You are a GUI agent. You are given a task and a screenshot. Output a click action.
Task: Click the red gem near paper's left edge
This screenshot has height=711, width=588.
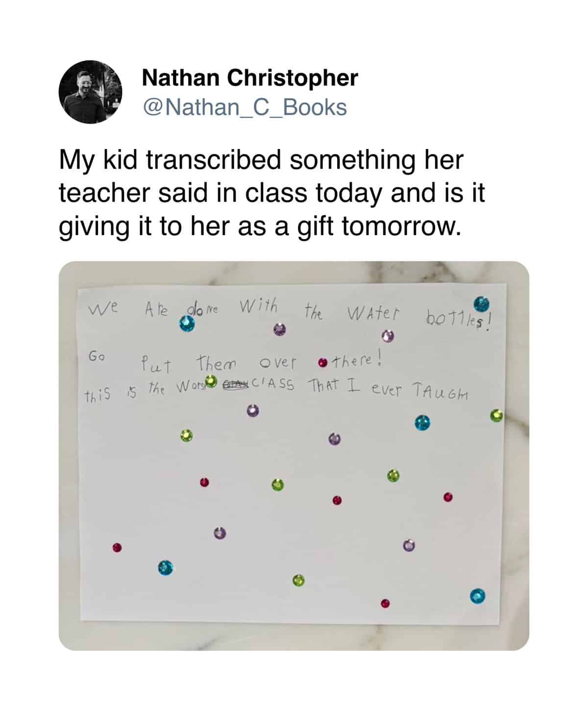(117, 547)
